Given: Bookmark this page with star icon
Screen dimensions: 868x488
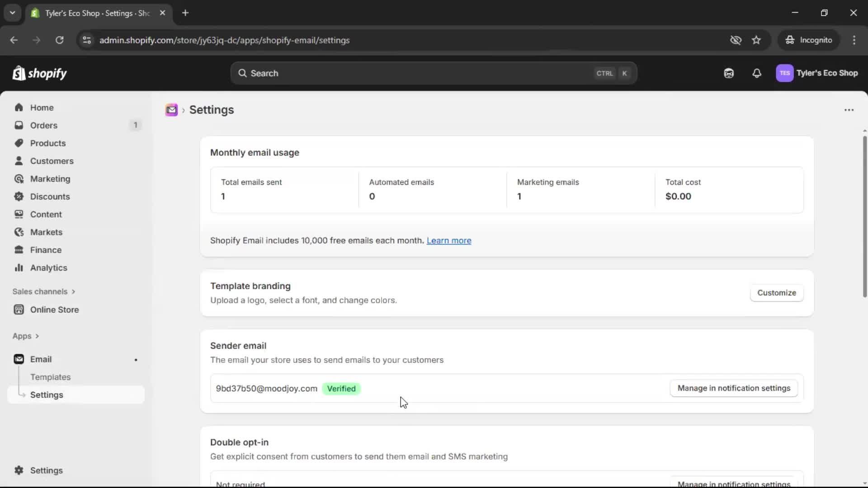Looking at the screenshot, I should coord(756,40).
